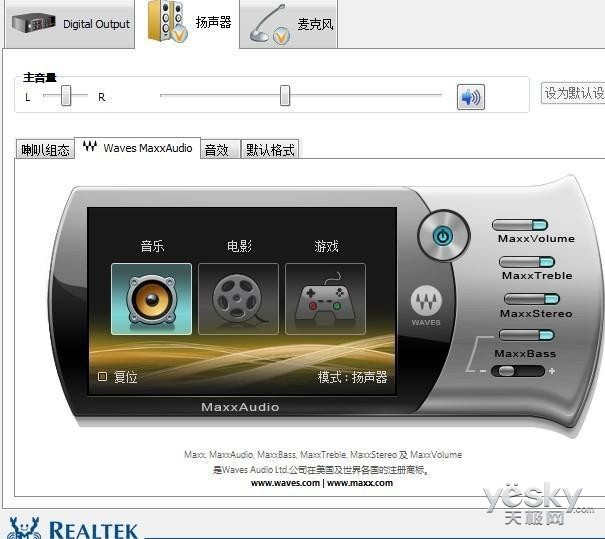Mute speaker volume with blue speaker icon
This screenshot has width=605, height=539.
pos(471,97)
